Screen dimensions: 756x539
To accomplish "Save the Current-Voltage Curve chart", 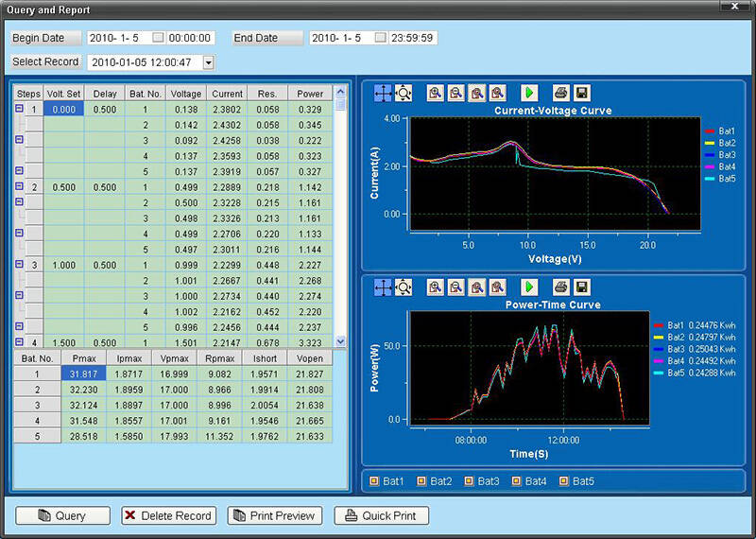I will tap(581, 93).
